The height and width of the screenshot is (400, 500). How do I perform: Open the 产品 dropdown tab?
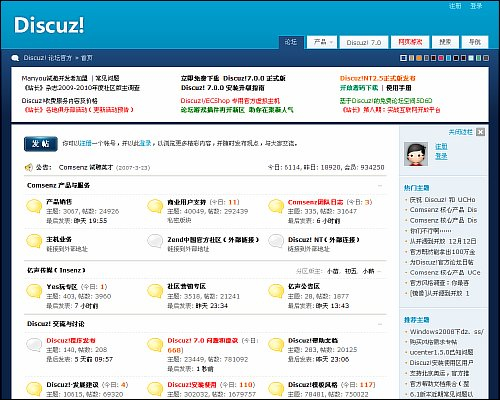tap(322, 42)
